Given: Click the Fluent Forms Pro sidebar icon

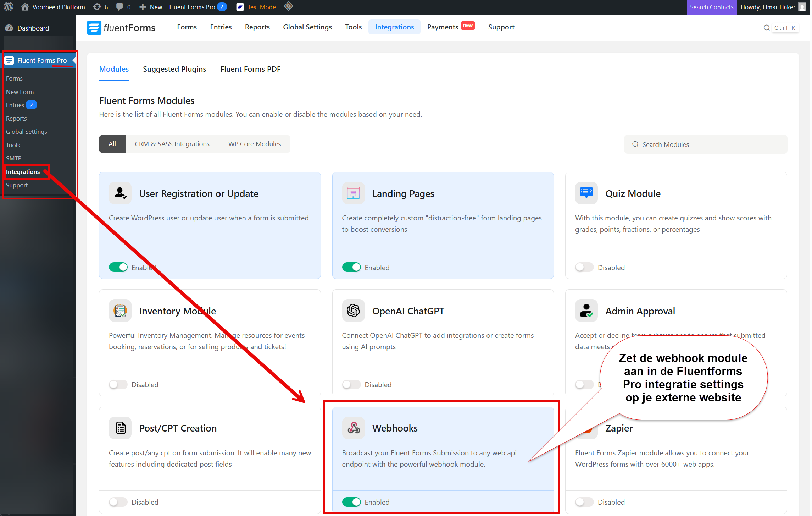Looking at the screenshot, I should coord(9,60).
